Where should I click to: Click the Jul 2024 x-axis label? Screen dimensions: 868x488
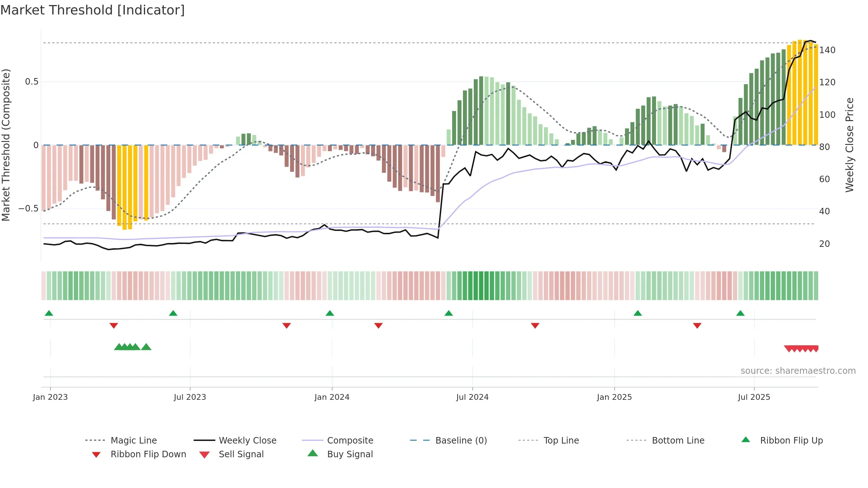(472, 397)
